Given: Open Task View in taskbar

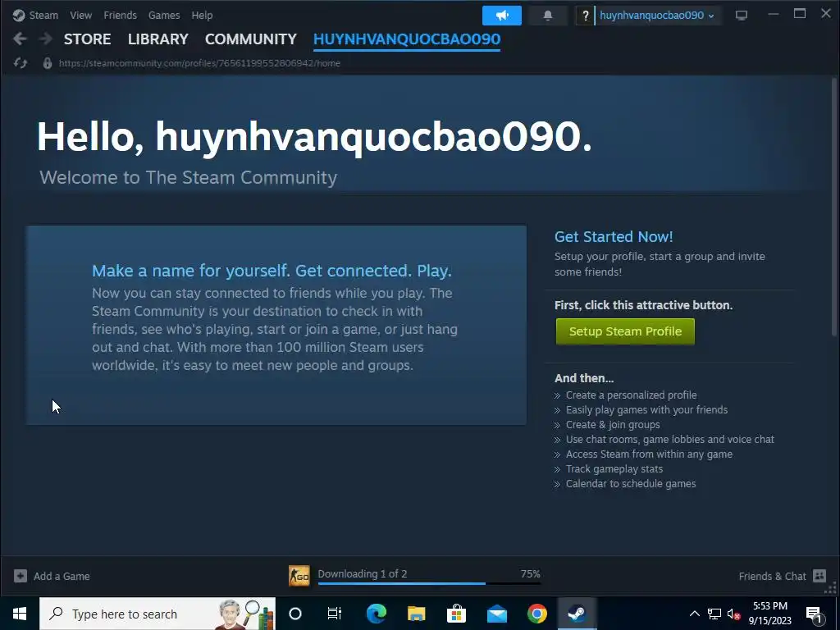Looking at the screenshot, I should pos(335,614).
